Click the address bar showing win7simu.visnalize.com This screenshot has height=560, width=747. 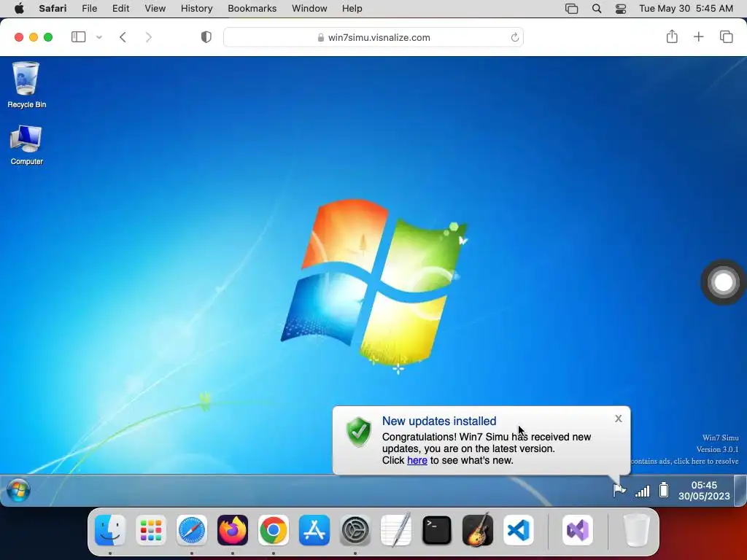coord(373,37)
